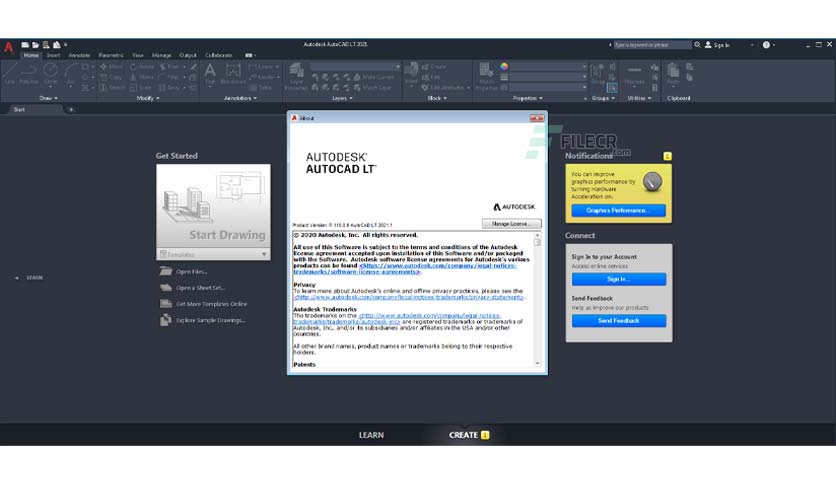Image resolution: width=836 pixels, height=484 pixels.
Task: Click Open Files link
Action: (183, 271)
